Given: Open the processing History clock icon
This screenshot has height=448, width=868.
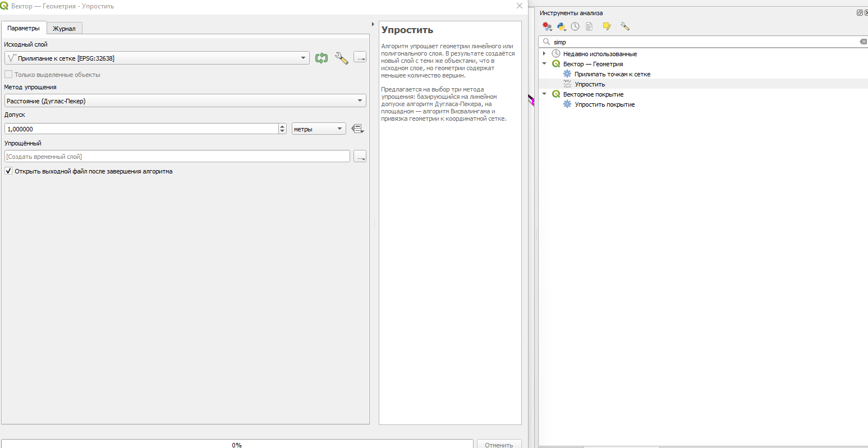Looking at the screenshot, I should click(x=575, y=26).
